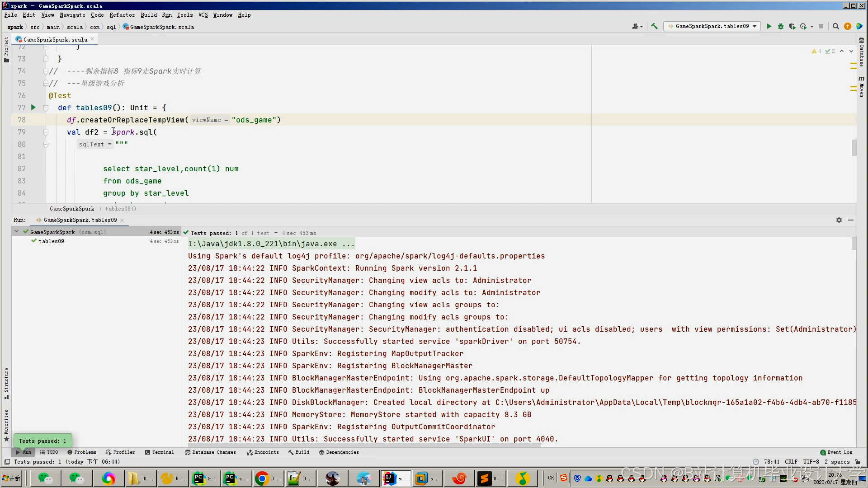Open the Refactor menu
Screen dimensions: 868x488
122,15
